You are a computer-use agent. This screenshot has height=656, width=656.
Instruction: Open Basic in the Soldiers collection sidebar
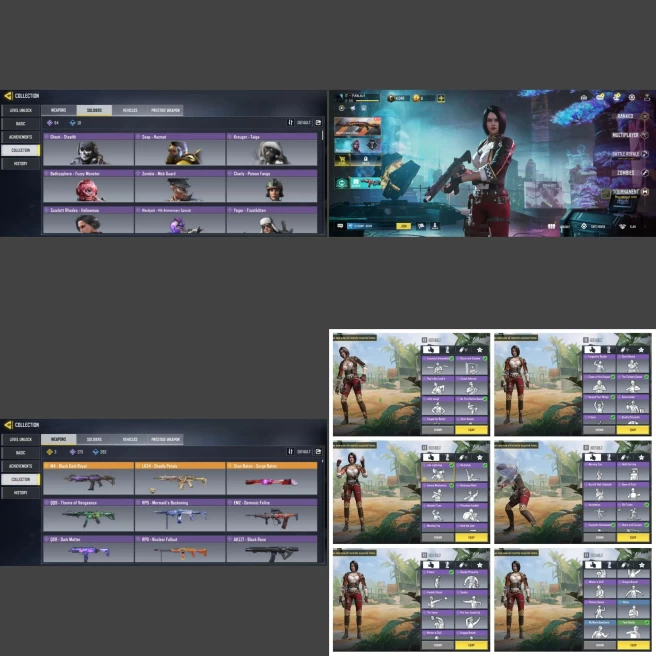[x=20, y=124]
